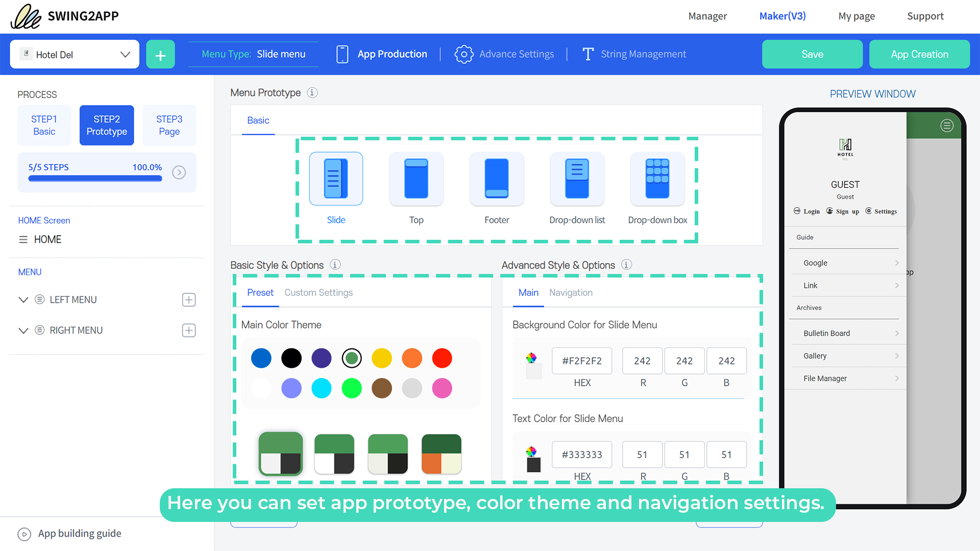Select the Slide menu prototype icon
Image resolution: width=980 pixels, height=551 pixels.
[x=336, y=179]
